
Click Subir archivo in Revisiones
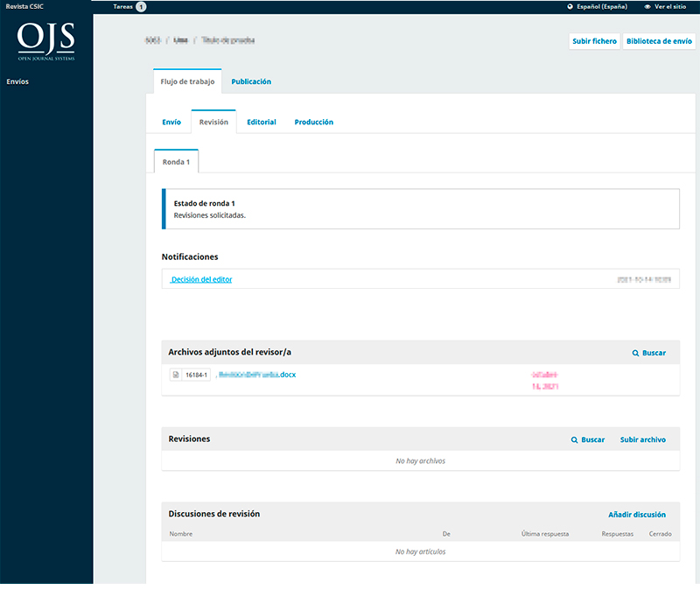click(x=642, y=440)
